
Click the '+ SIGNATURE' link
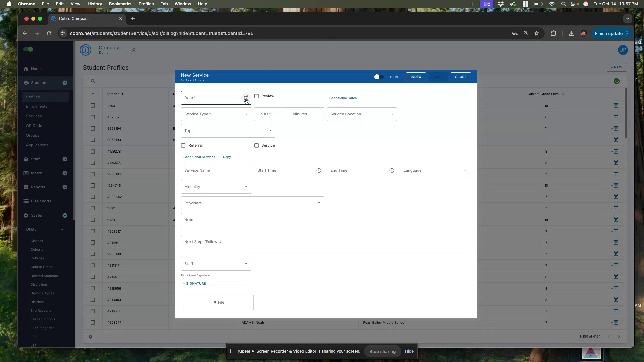pos(194,283)
